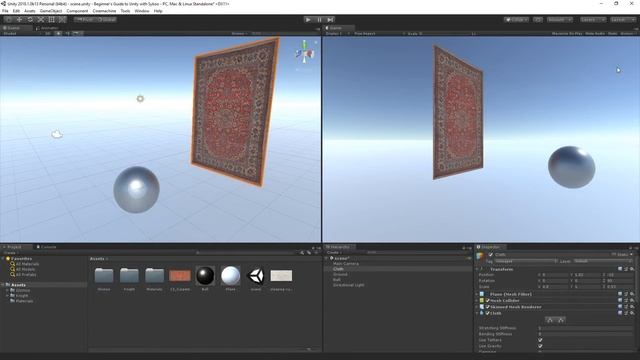The height and width of the screenshot is (360, 640).
Task: Toggle the Static checkbox in Inspector
Action: 613,255
